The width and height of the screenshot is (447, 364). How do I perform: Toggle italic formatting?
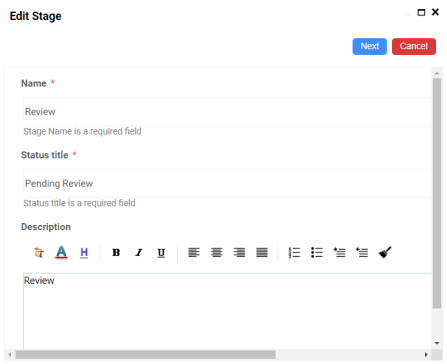139,253
